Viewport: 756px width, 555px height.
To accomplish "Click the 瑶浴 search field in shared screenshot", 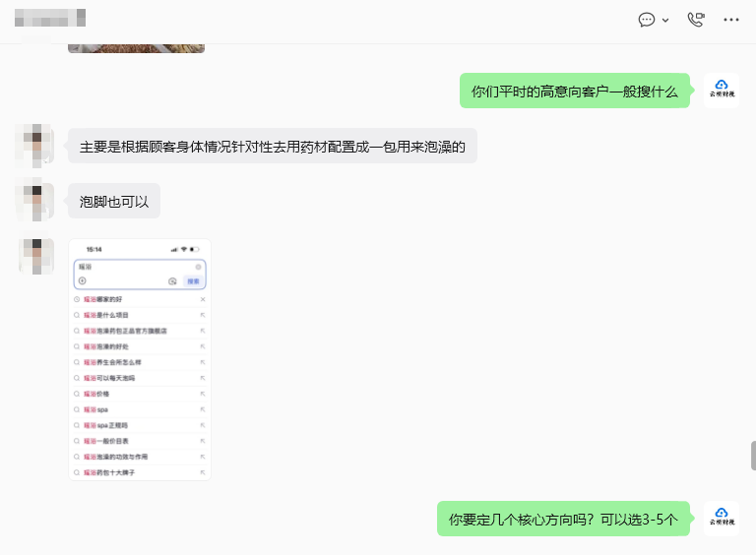I will pos(140,275).
